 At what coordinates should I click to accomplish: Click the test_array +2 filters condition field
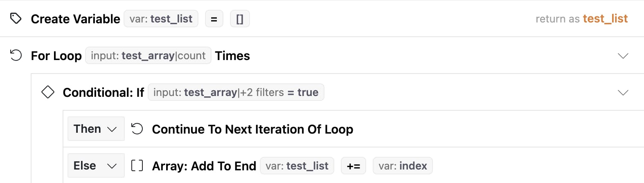click(236, 92)
